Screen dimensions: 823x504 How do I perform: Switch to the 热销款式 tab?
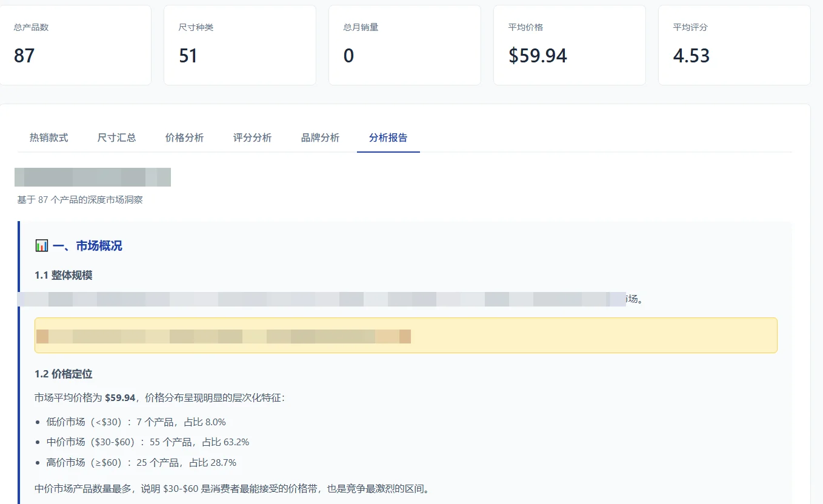(48, 138)
